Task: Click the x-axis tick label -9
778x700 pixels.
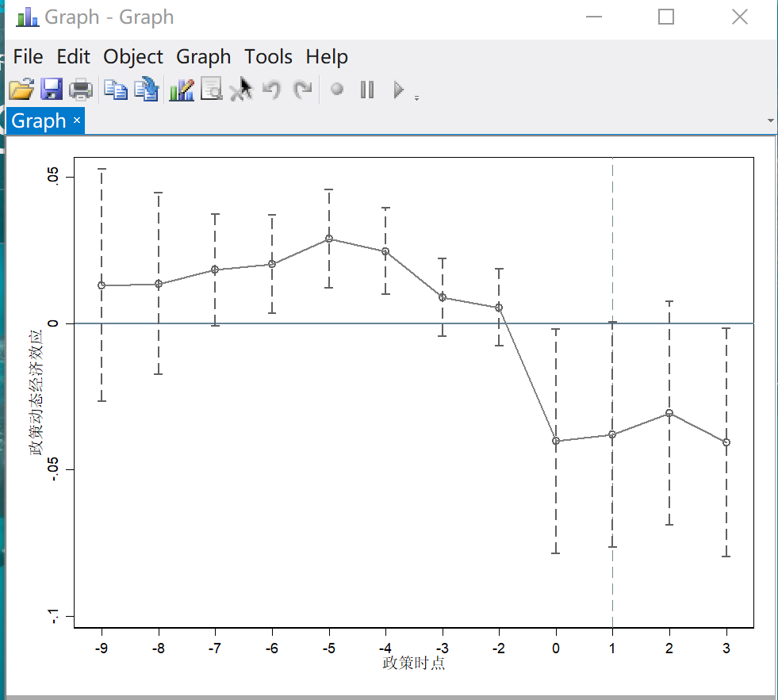Action: pos(102,648)
